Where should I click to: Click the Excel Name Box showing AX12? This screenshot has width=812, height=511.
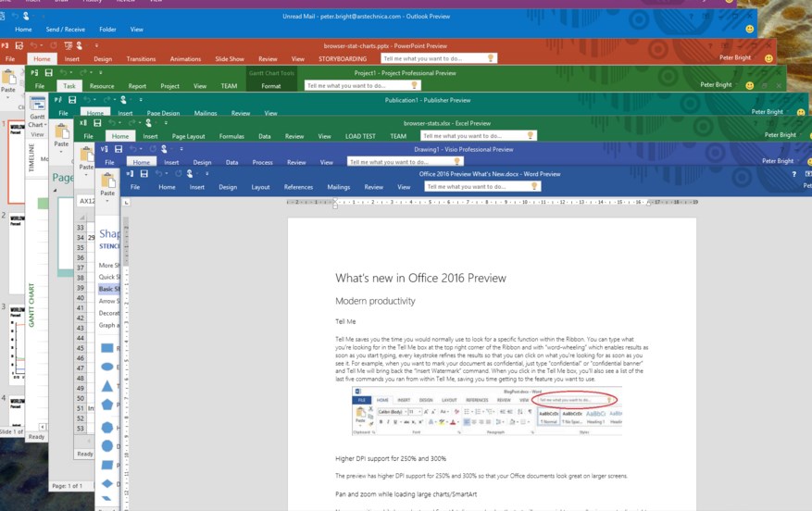pyautogui.click(x=86, y=201)
